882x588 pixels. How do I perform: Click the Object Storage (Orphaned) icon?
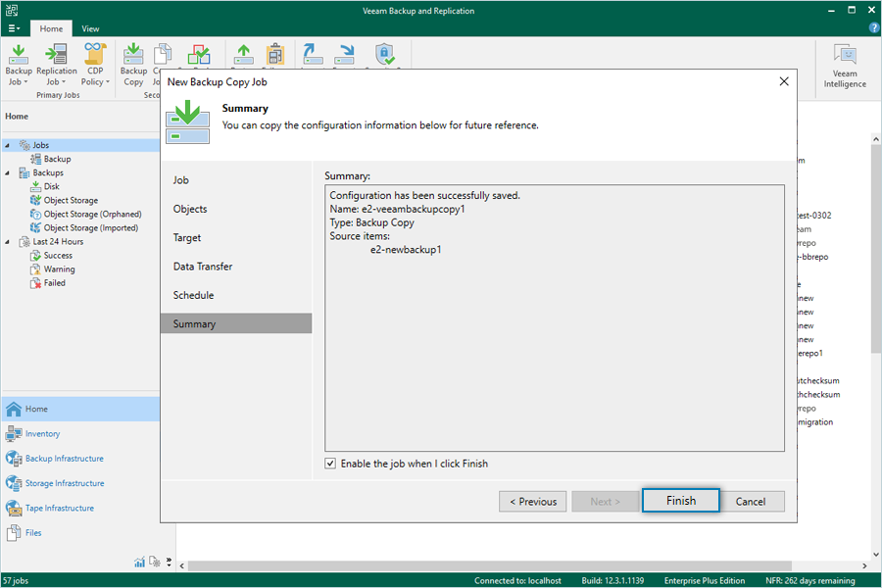35,214
